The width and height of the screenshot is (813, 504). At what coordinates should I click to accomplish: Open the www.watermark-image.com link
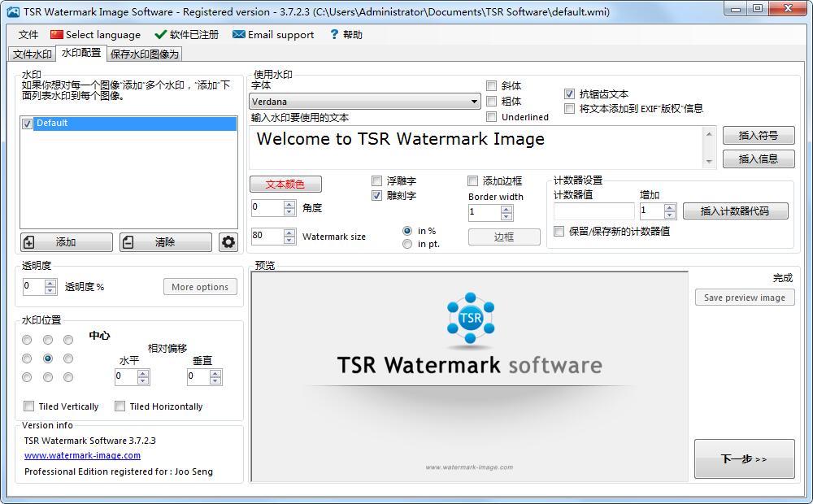tap(82, 455)
